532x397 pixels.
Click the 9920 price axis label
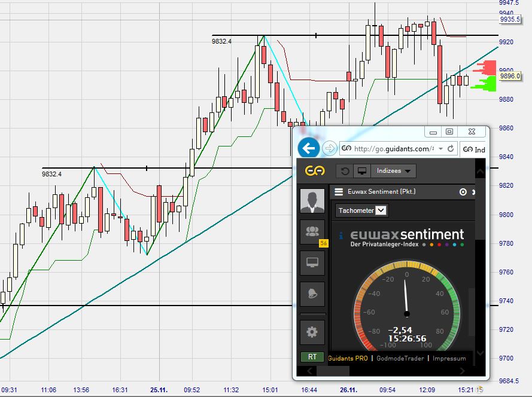506,42
